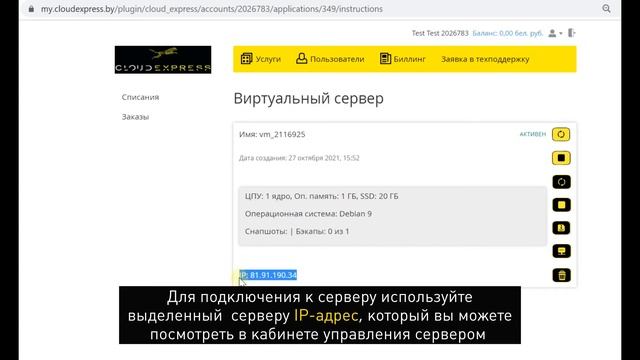The image size is (640, 360).
Task: Click the black backup document icon button
Action: click(x=561, y=228)
